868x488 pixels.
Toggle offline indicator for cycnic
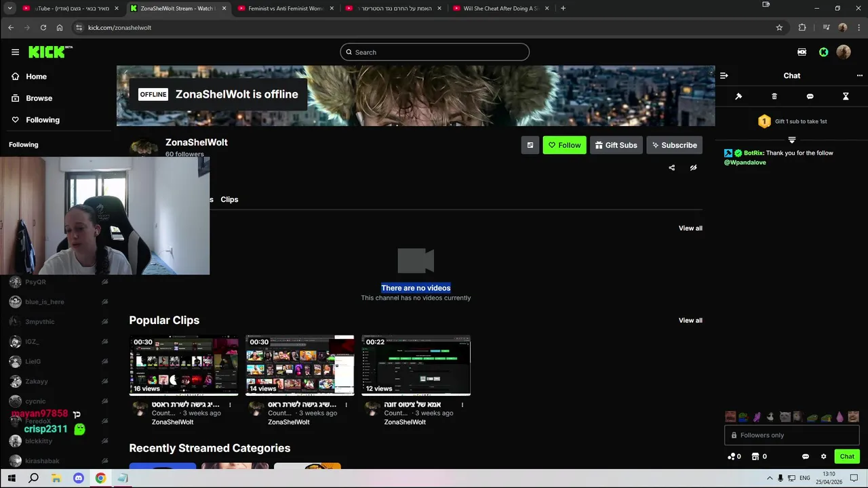coord(104,401)
